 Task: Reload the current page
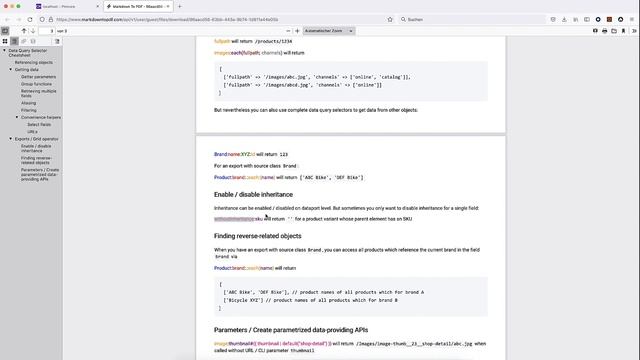30,19
